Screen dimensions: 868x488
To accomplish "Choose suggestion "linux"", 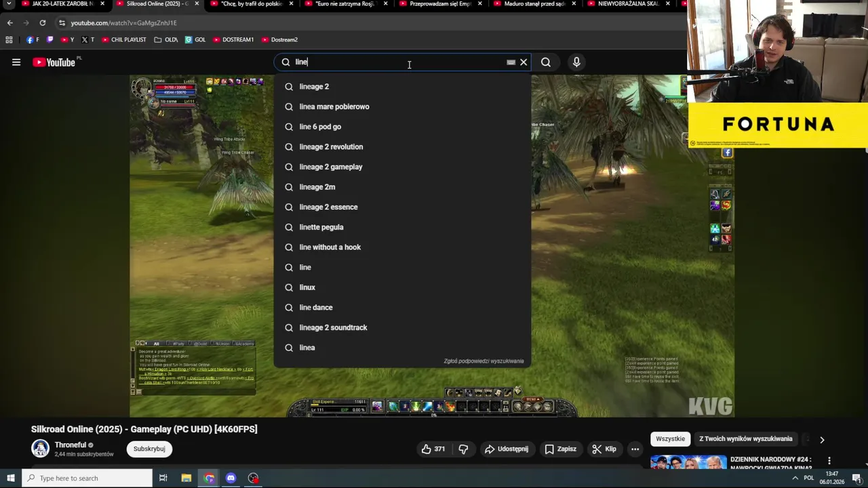I will pyautogui.click(x=402, y=287).
